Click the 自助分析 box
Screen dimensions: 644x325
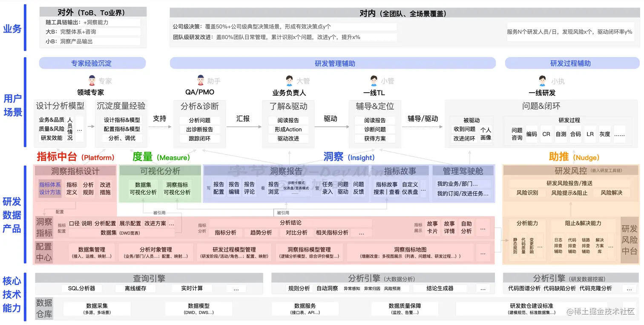(466, 227)
